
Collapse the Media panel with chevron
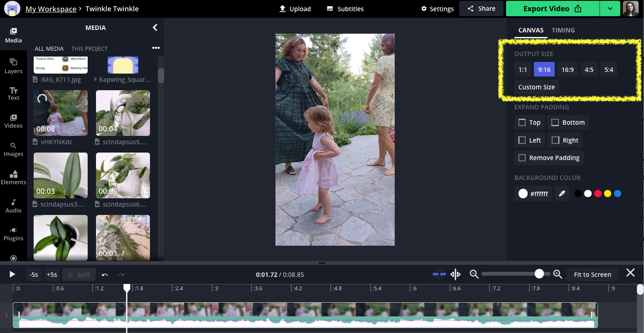[155, 27]
